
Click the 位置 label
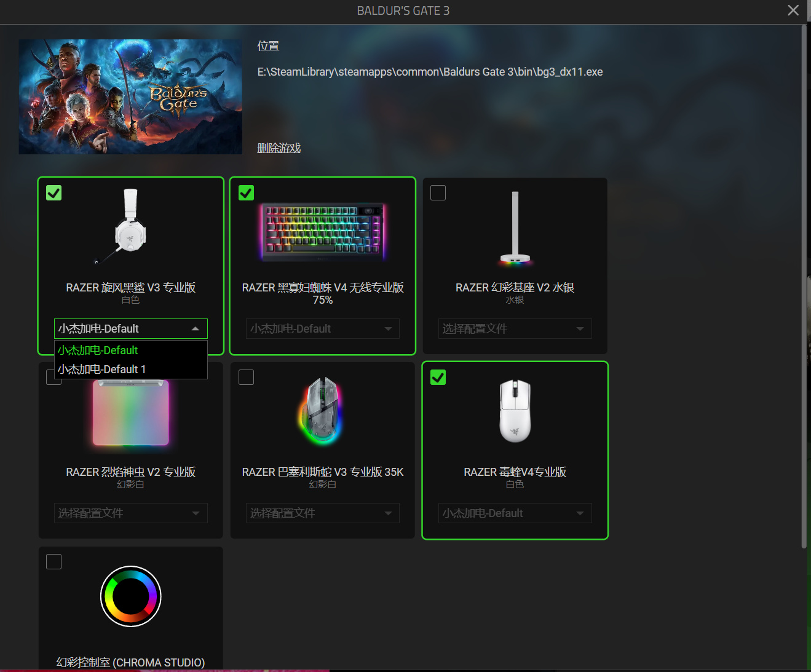[x=268, y=46]
